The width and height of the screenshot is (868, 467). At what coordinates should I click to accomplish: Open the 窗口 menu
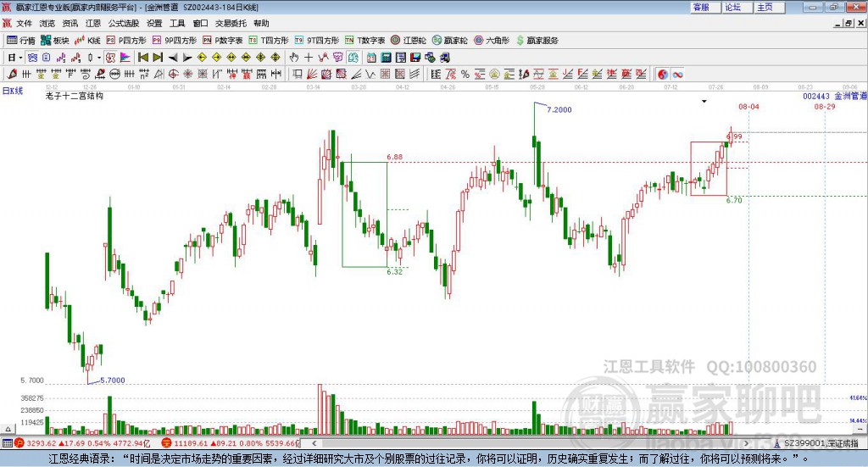pos(200,23)
